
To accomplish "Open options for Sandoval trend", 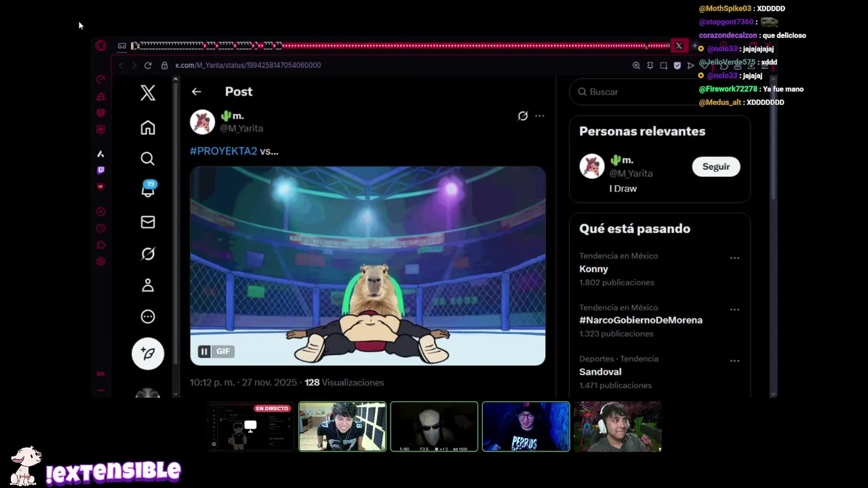I will (x=734, y=361).
